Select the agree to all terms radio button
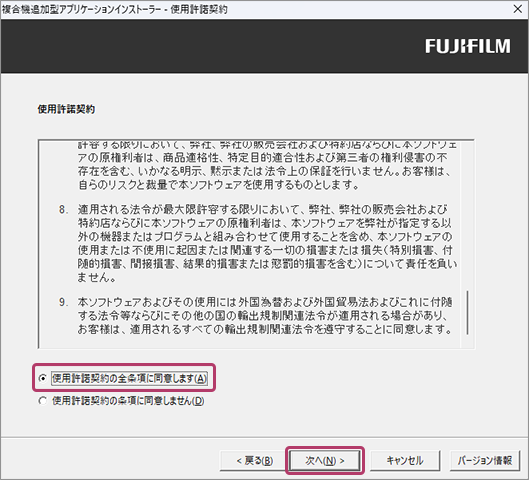Image resolution: width=529 pixels, height=480 pixels. [x=43, y=378]
